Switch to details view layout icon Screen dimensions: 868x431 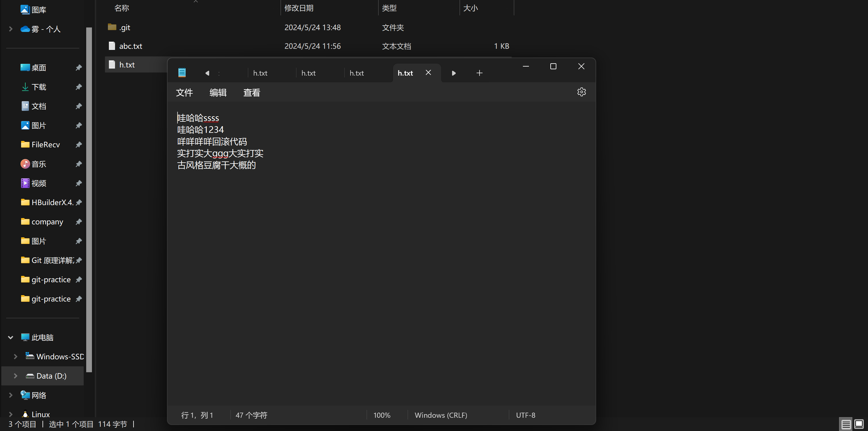click(846, 424)
